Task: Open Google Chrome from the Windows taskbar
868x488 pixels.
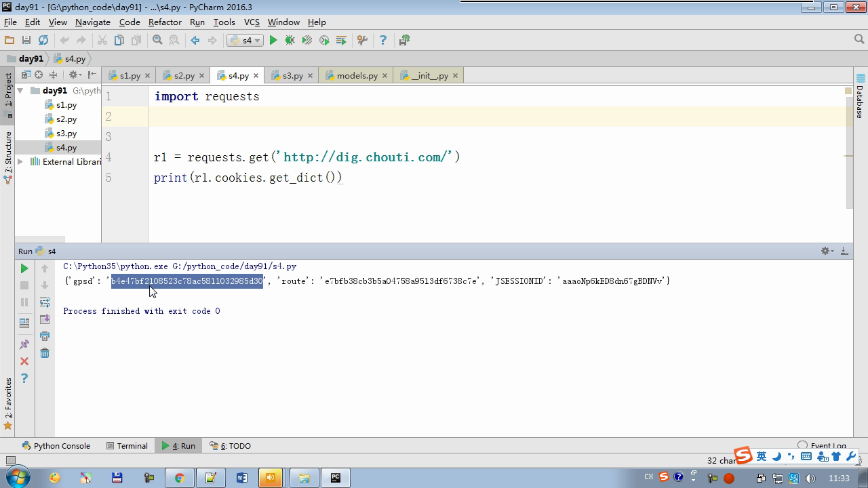Action: click(179, 478)
